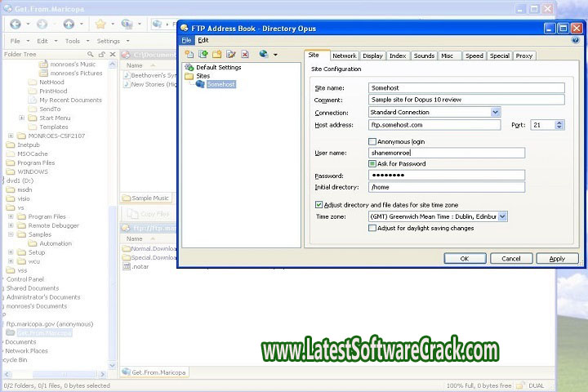Screen dimensions: 588x392
Task: Click the globe connect icon in toolbar
Action: [x=265, y=55]
